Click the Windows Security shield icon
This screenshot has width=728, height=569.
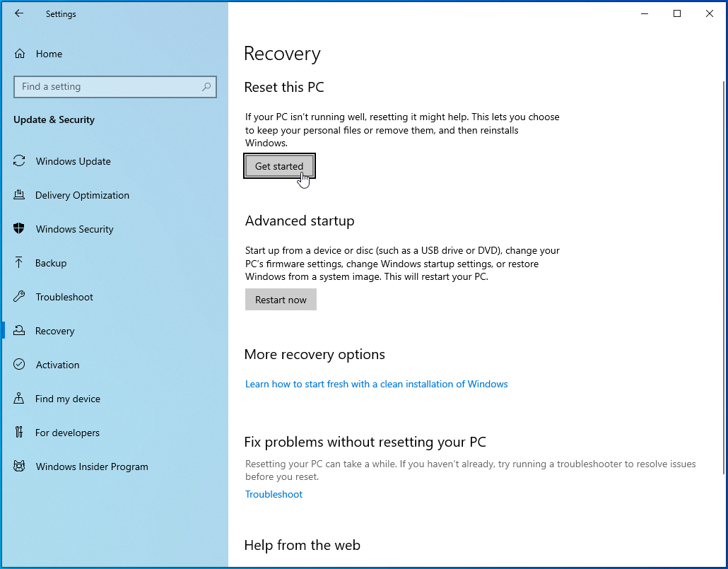coord(20,229)
